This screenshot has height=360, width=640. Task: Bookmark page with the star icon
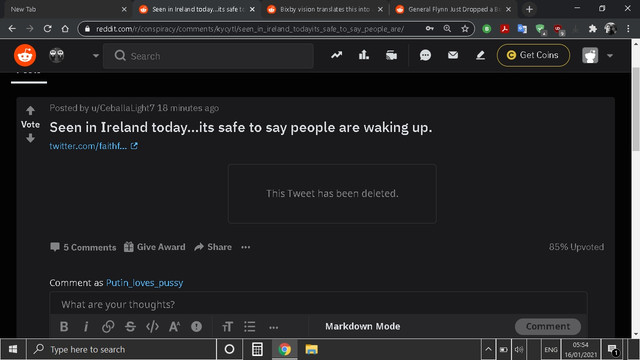point(465,29)
